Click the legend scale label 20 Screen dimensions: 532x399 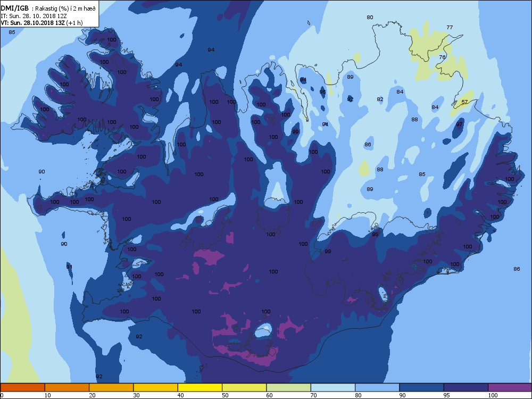point(92,395)
